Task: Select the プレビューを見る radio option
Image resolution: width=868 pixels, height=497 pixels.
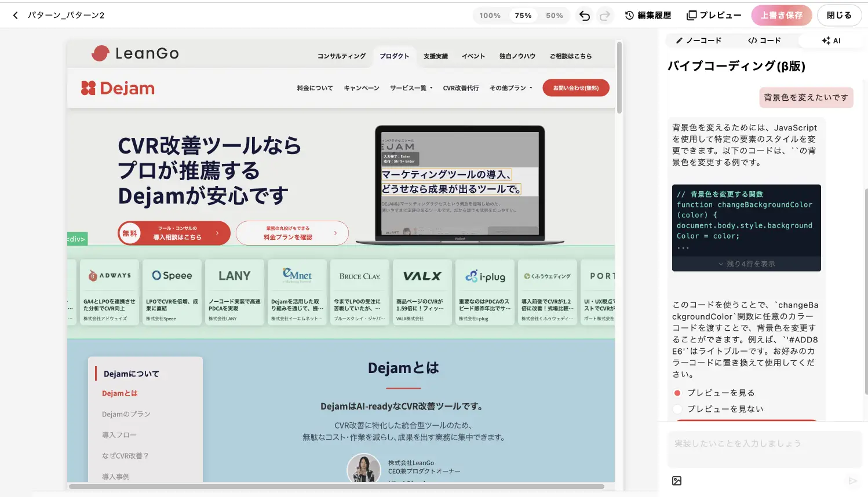Action: point(677,393)
